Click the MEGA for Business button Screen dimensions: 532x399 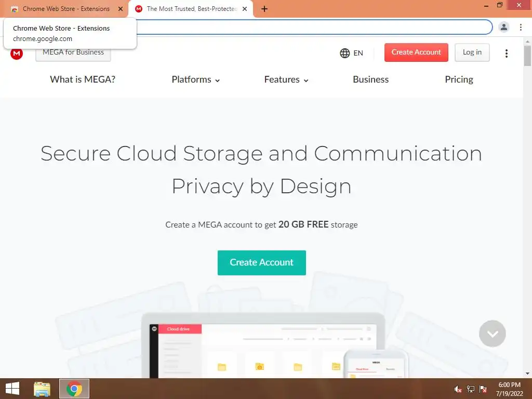73,52
